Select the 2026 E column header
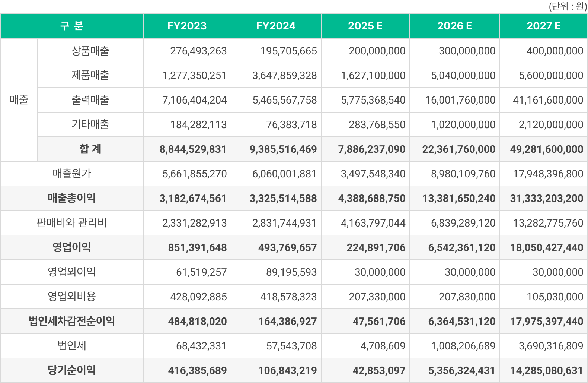Viewport: 588px width, 383px height. pos(454,26)
